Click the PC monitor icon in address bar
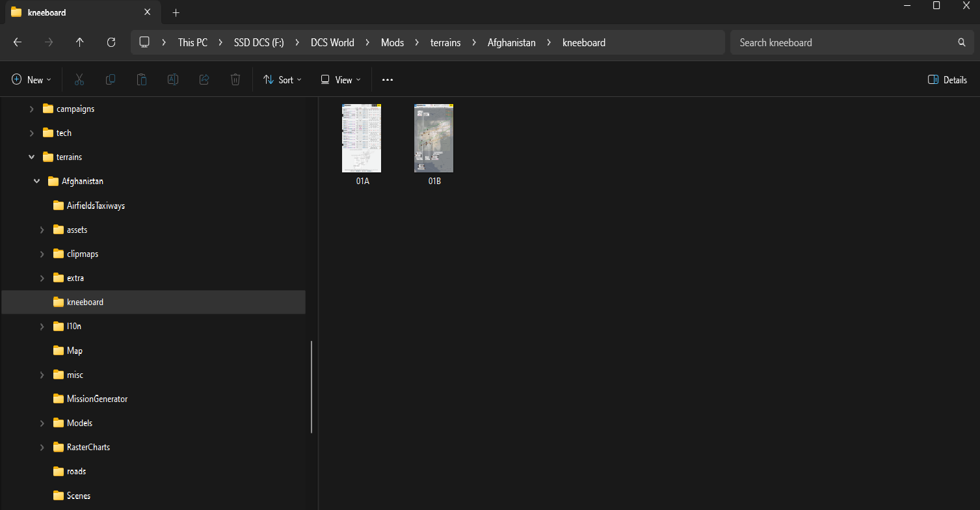Screen dimensions: 980x510 click(x=144, y=42)
